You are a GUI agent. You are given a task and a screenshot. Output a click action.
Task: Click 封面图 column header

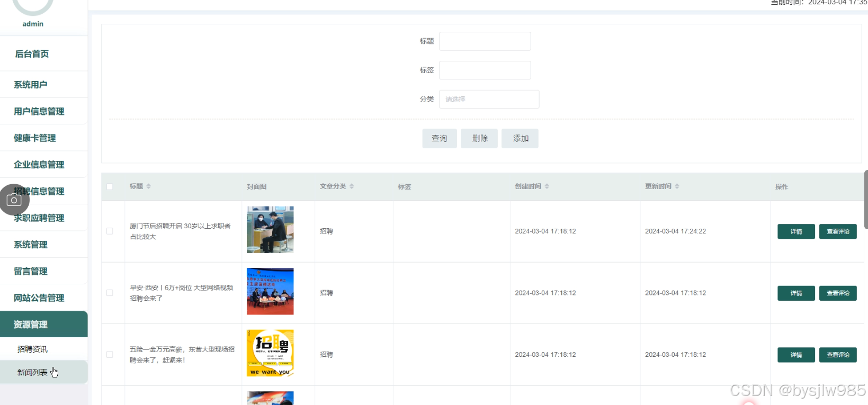256,187
